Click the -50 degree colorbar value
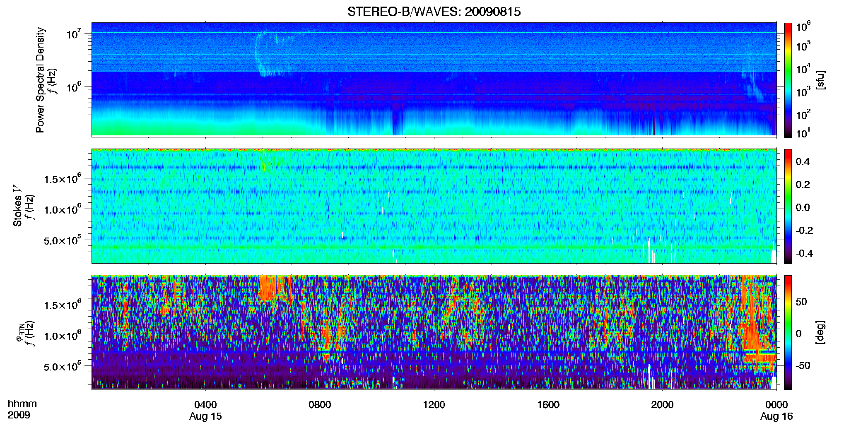This screenshot has height=447, width=868. click(802, 365)
